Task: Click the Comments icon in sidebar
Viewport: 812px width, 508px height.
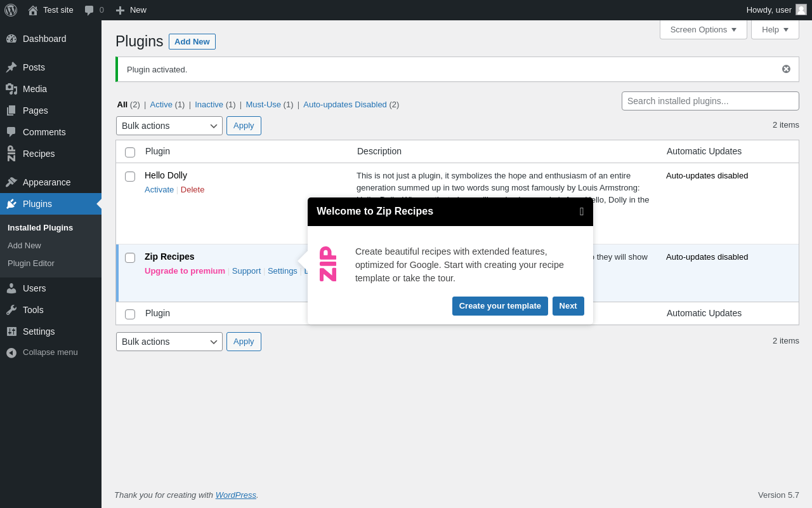Action: 11,132
